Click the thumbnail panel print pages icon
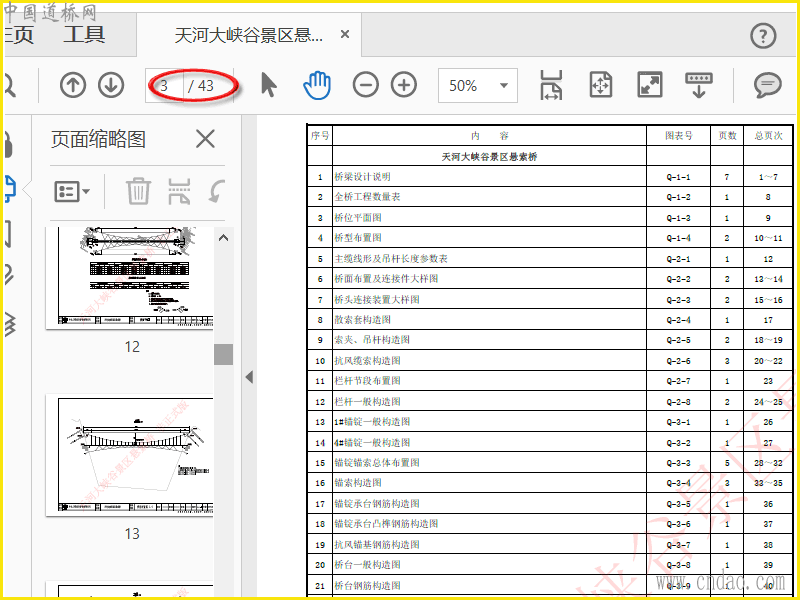Screen dimensions: 800x600 [179, 191]
